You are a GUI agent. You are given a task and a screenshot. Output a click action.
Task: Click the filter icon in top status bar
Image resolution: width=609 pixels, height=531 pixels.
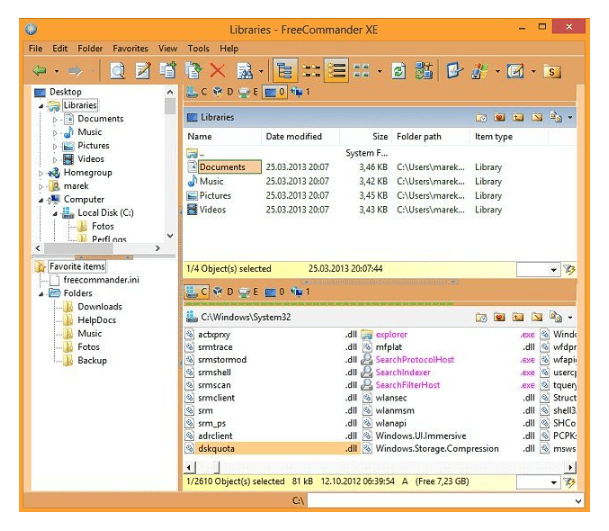(569, 270)
